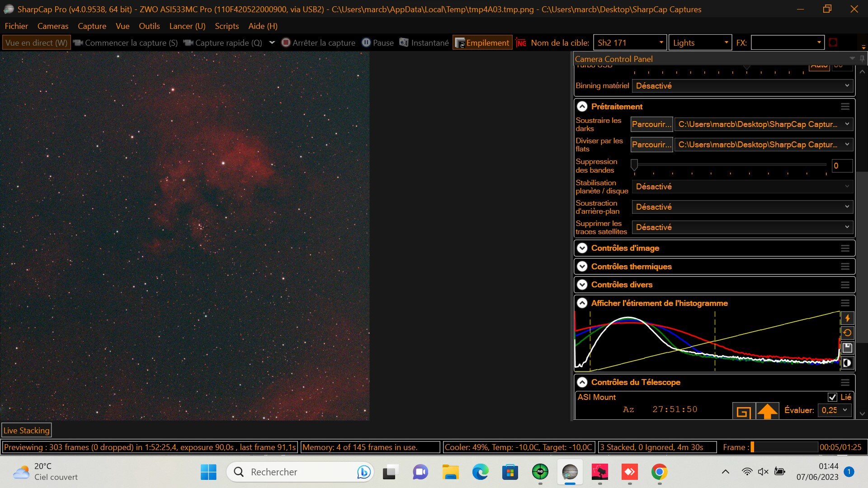This screenshot has width=868, height=488.
Task: Pause the current capture
Action: [x=378, y=43]
